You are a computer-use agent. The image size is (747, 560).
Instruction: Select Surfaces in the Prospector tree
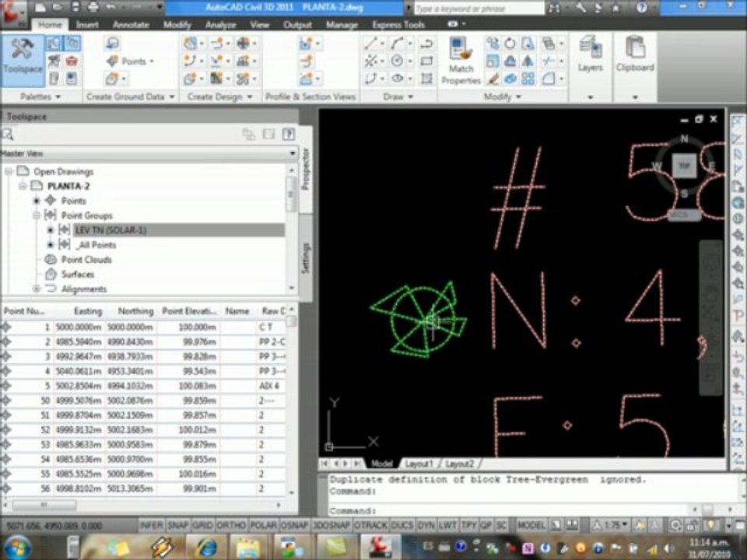click(78, 275)
